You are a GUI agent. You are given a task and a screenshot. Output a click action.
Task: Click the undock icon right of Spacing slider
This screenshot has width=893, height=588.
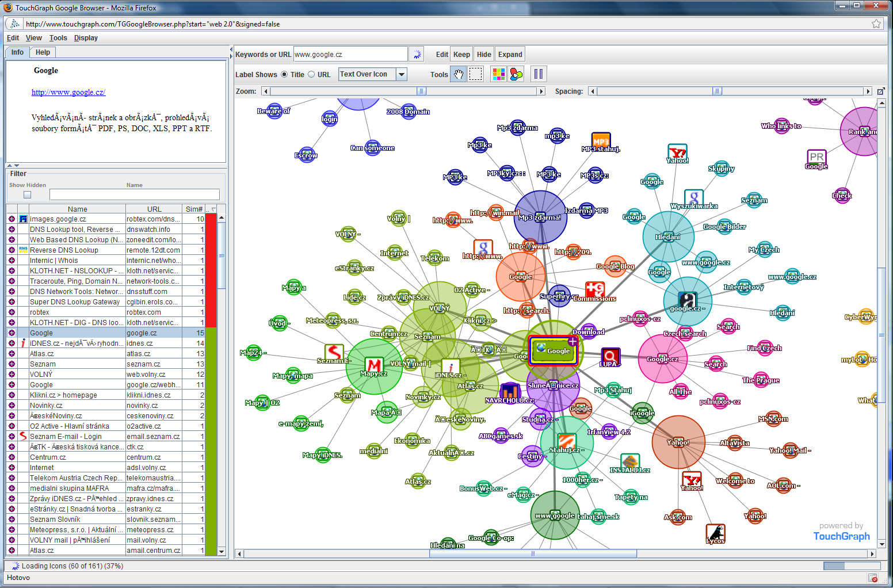pos(881,91)
